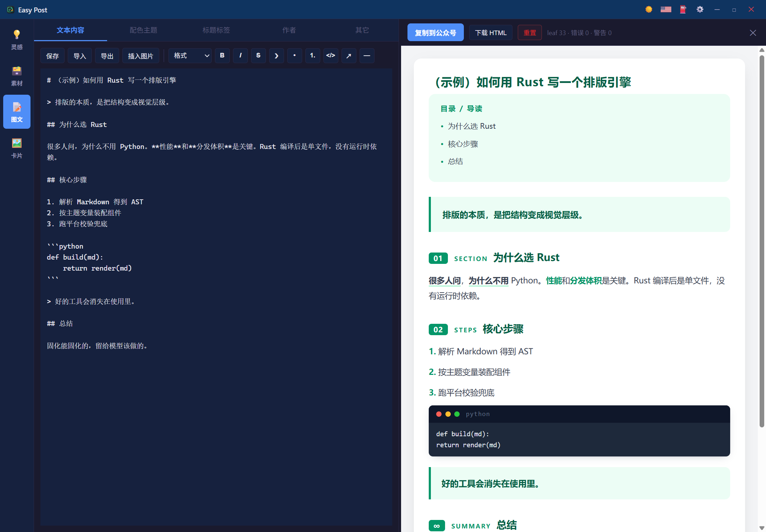This screenshot has height=532, width=766.
Task: Insert link with arrow button
Action: point(349,55)
